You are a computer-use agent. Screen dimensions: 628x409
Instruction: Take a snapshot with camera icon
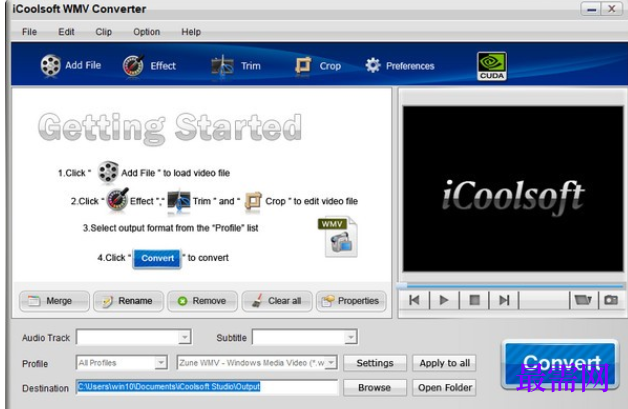point(611,300)
